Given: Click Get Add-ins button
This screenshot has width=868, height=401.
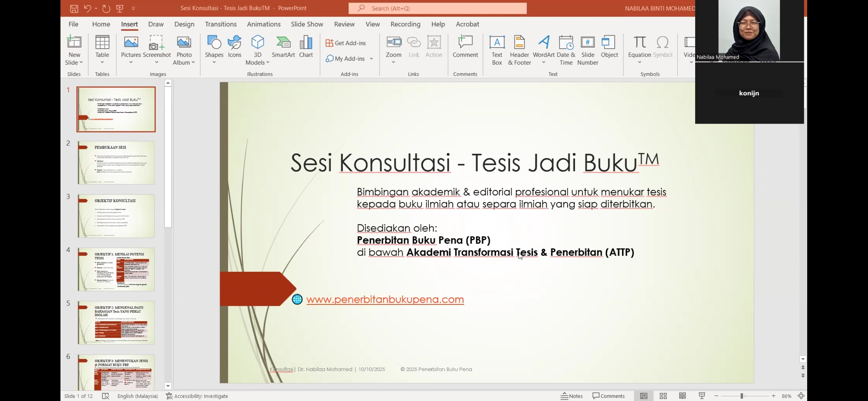Looking at the screenshot, I should pos(346,43).
